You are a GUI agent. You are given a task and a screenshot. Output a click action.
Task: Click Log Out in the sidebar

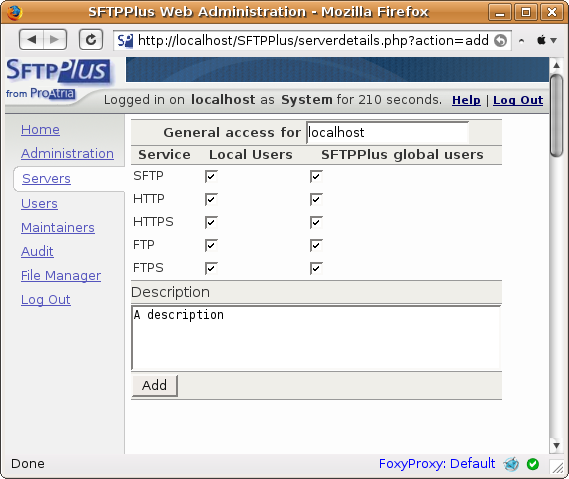point(46,300)
